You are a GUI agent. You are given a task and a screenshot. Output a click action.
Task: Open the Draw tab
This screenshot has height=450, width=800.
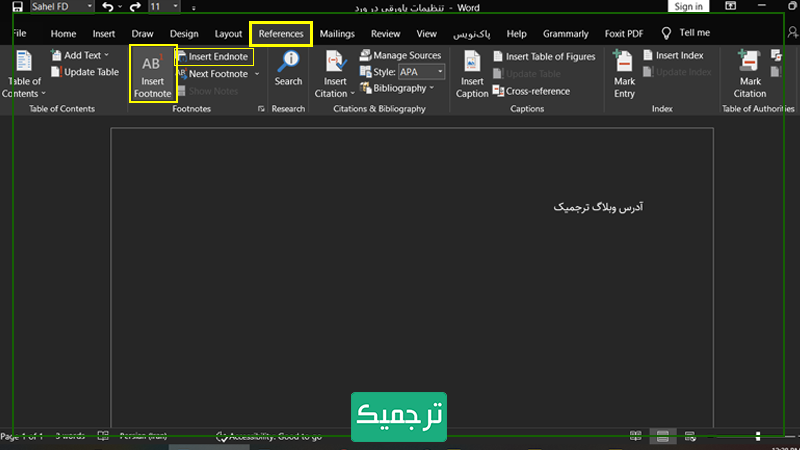(142, 34)
